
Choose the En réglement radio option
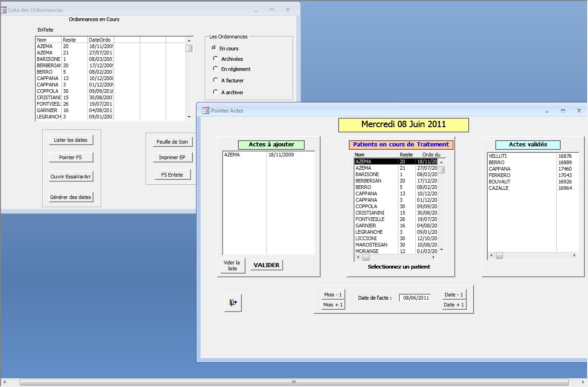click(216, 69)
